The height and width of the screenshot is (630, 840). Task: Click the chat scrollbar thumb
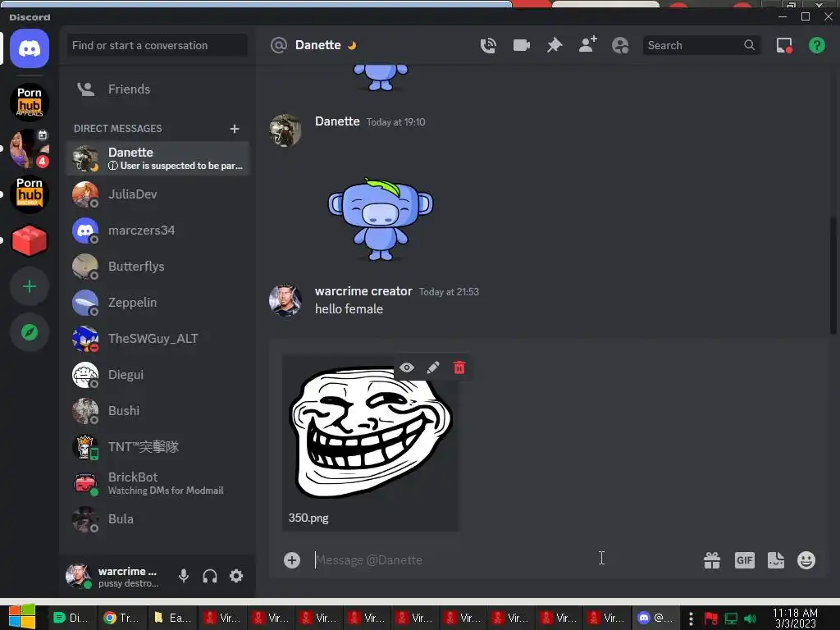pos(833,276)
